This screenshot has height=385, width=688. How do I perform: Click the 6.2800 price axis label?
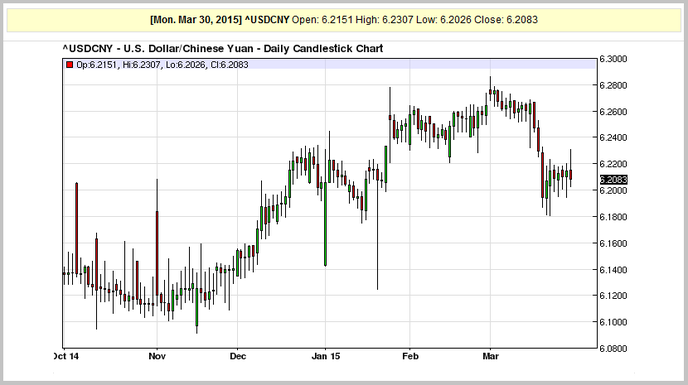point(613,85)
